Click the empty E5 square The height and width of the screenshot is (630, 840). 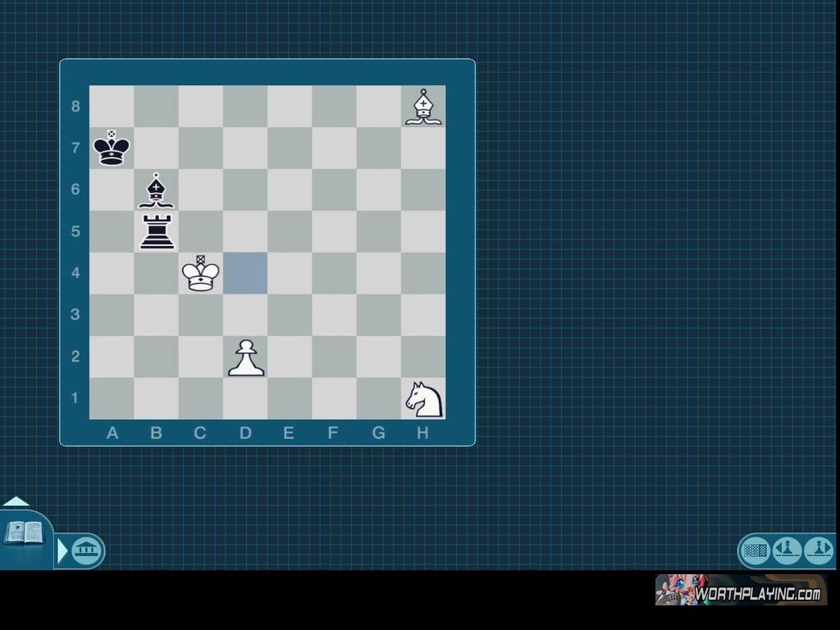(290, 231)
